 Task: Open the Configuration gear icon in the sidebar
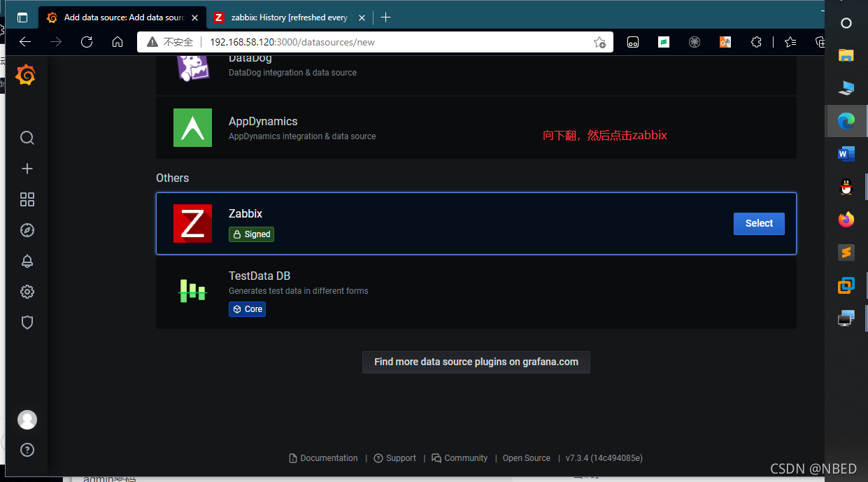pos(27,292)
